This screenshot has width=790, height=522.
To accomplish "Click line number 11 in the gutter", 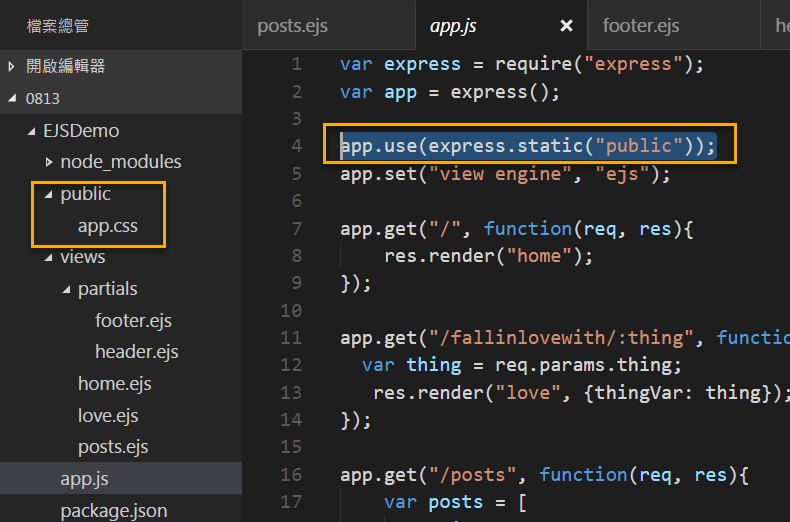I will tap(291, 338).
